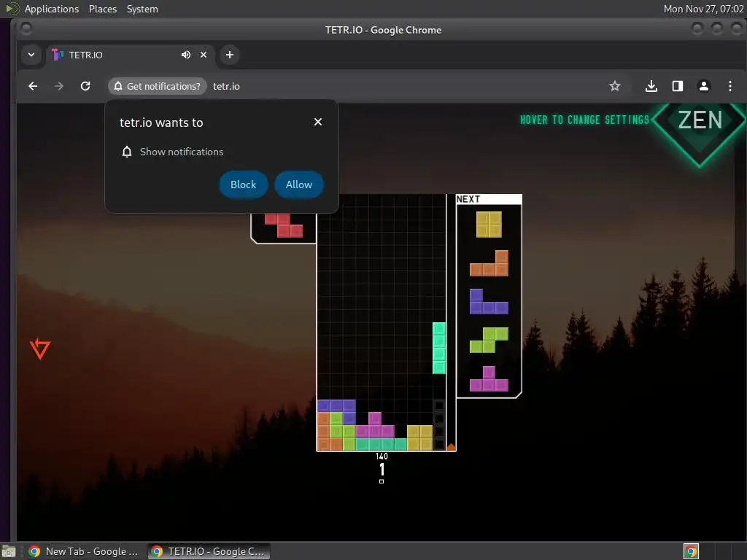
Task: Expand the tab search dropdown
Action: pyautogui.click(x=31, y=55)
